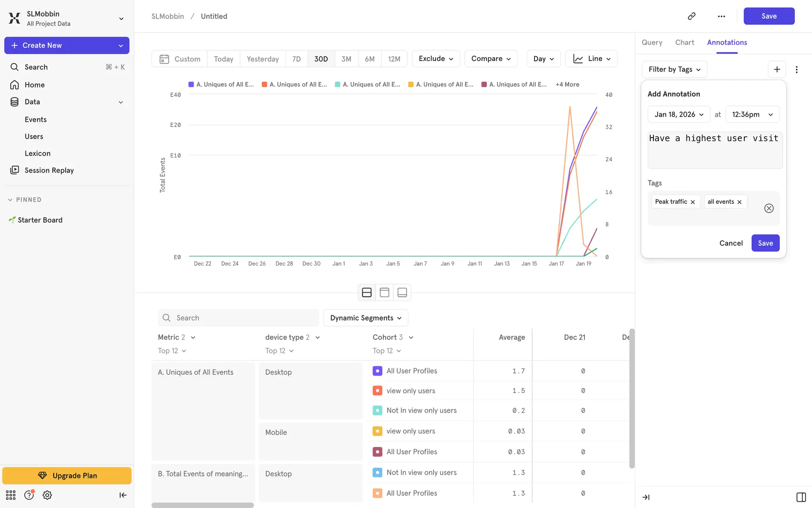The height and width of the screenshot is (508, 812).
Task: Open the annotation date Jan 18, 2026 dropdown
Action: tap(678, 114)
